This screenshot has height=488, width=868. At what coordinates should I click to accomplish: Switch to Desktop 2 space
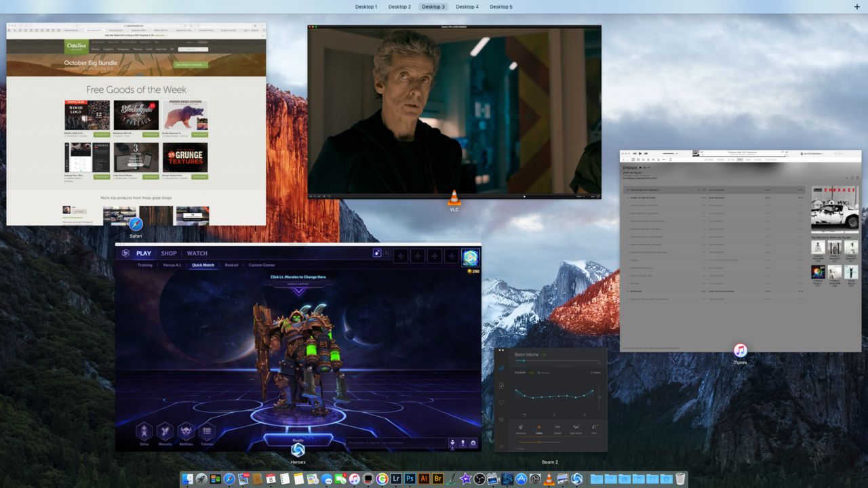tap(399, 7)
